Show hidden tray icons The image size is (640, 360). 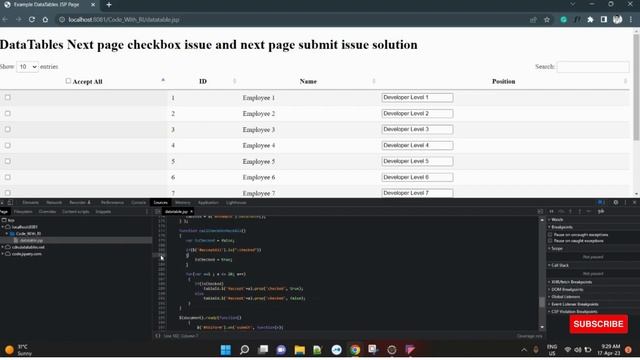(524, 350)
